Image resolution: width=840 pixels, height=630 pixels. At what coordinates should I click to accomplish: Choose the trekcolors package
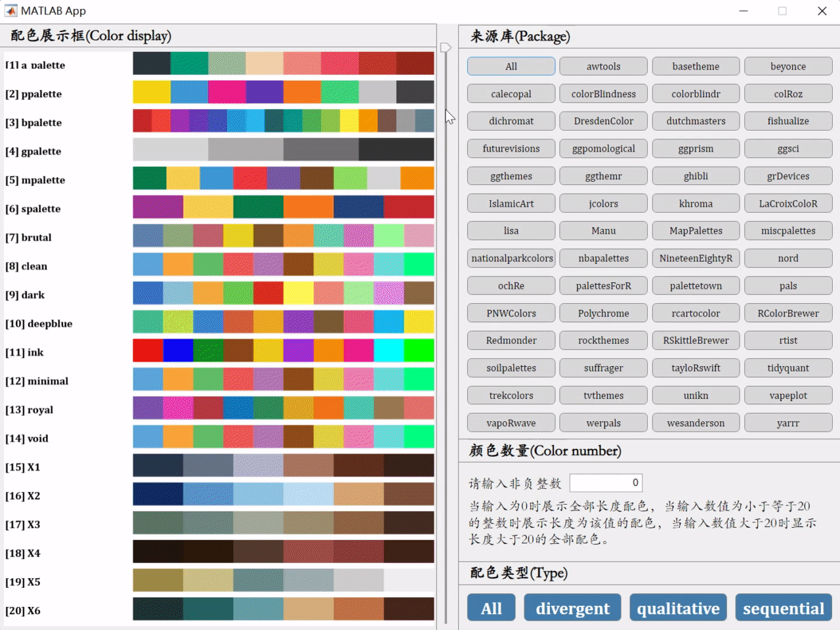click(x=511, y=395)
